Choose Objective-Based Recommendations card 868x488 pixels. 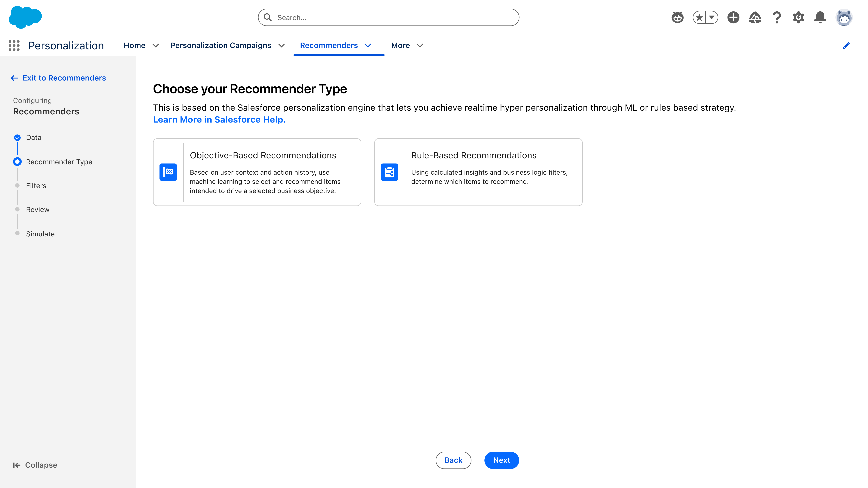tap(257, 172)
